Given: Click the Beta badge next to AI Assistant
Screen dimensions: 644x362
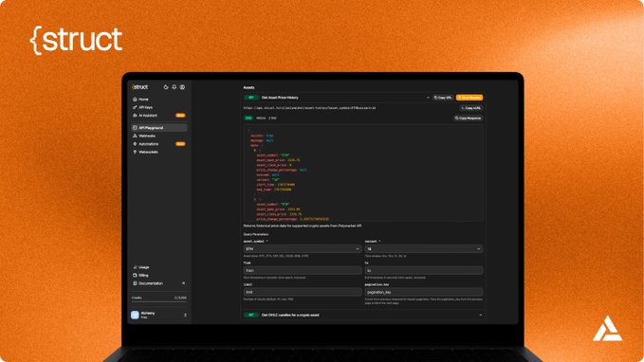Looking at the screenshot, I should pos(180,116).
